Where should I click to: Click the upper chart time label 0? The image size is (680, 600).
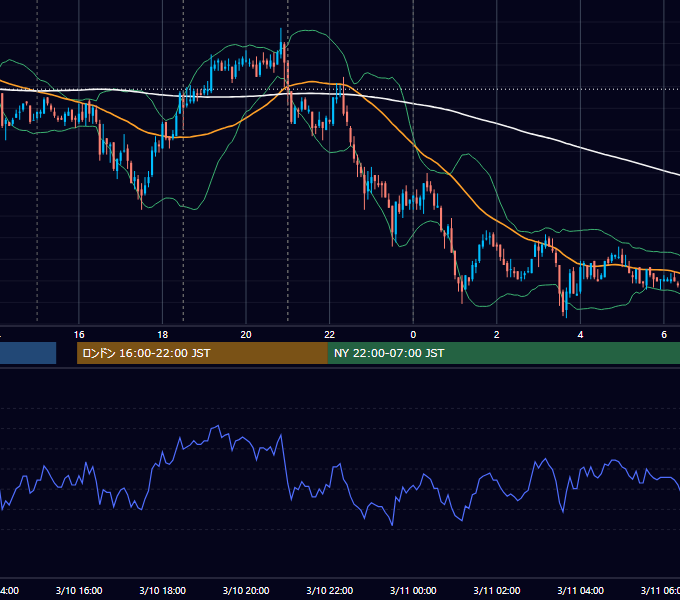point(413,334)
